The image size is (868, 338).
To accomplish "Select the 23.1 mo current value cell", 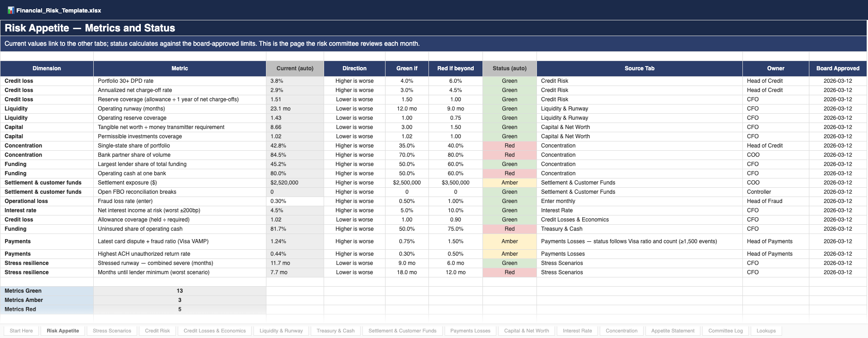I will coord(295,109).
